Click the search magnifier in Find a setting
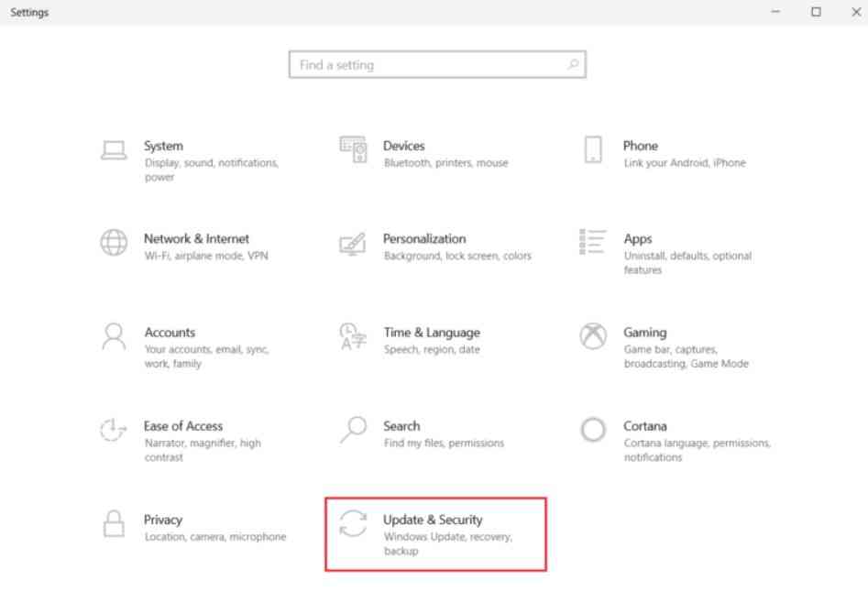The height and width of the screenshot is (592, 868). [x=573, y=65]
